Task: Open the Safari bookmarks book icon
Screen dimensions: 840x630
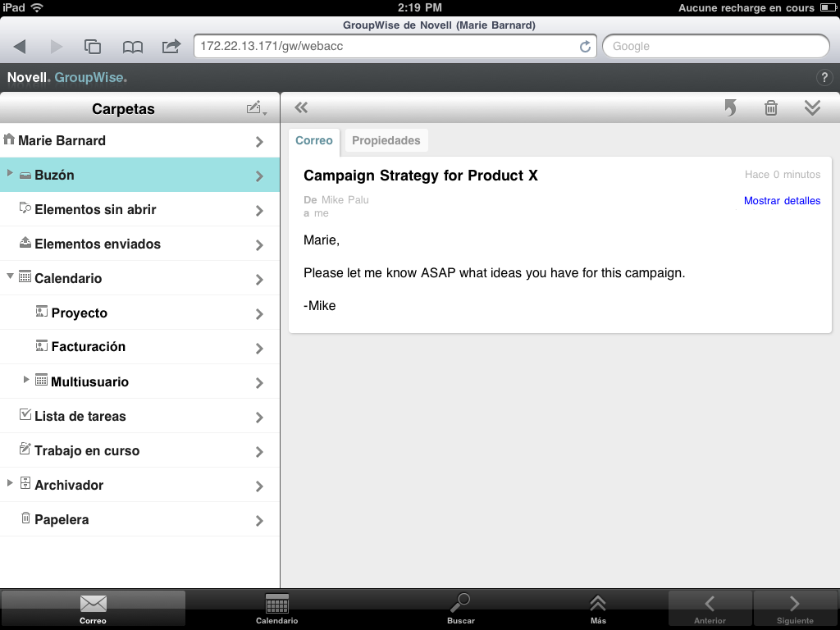Action: pyautogui.click(x=132, y=47)
